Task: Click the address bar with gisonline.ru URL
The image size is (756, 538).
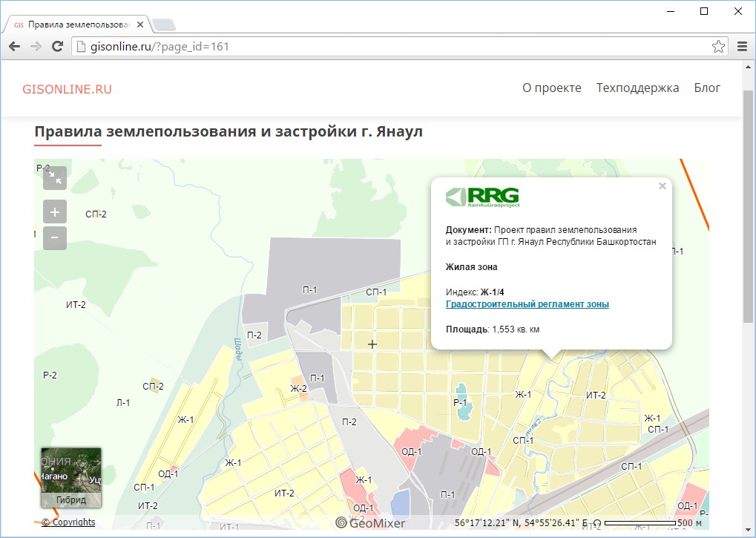Action: [400, 46]
